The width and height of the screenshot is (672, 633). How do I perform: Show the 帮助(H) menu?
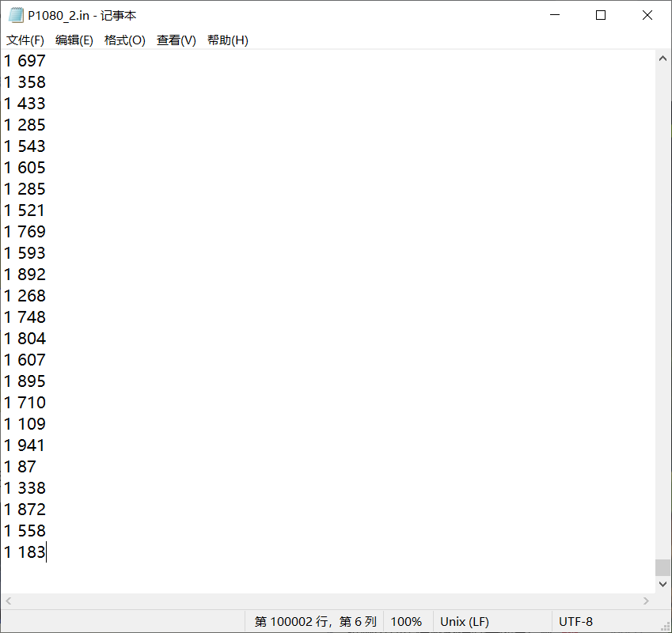coord(227,40)
